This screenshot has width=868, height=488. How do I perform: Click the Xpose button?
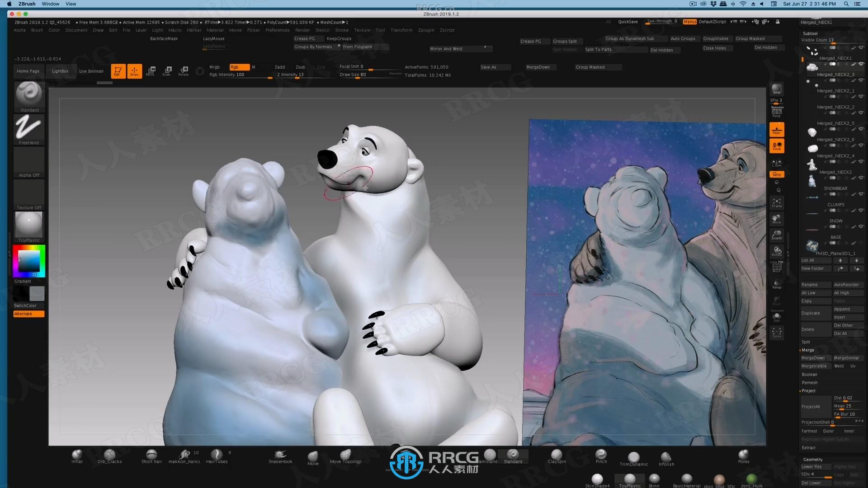(777, 333)
